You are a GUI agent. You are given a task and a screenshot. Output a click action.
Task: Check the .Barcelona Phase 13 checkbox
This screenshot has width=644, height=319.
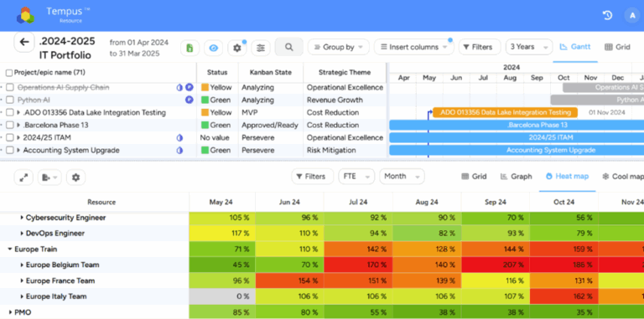(x=10, y=125)
